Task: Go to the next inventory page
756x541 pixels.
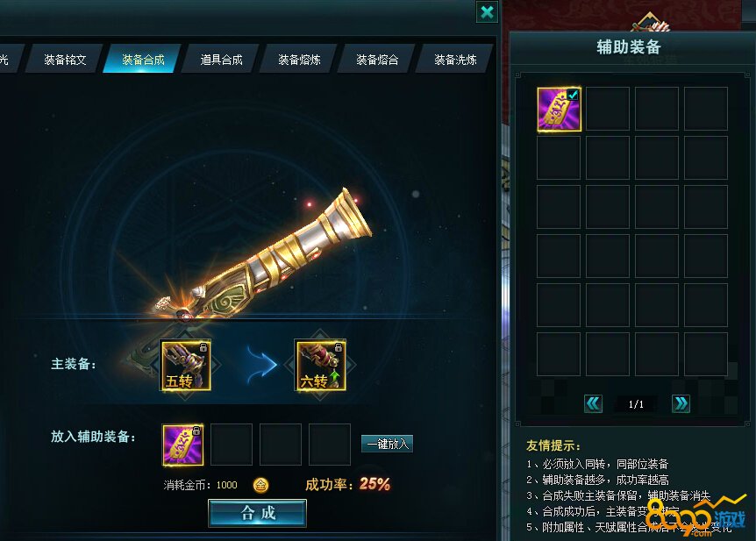Action: click(681, 403)
